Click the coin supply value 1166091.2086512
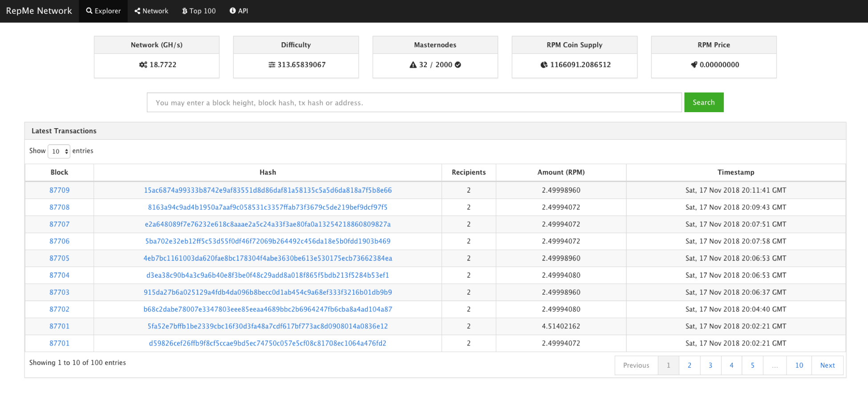Viewport: 868px width, 393px height. coord(580,65)
